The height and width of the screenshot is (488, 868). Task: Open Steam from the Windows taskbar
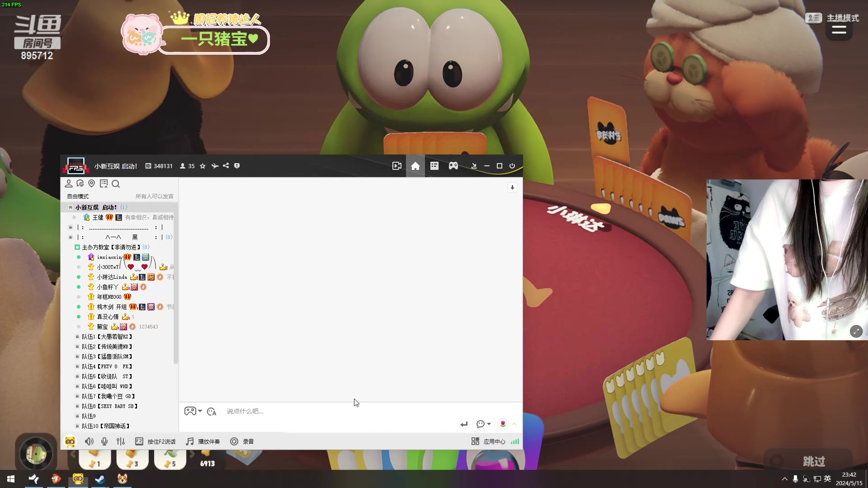100,479
